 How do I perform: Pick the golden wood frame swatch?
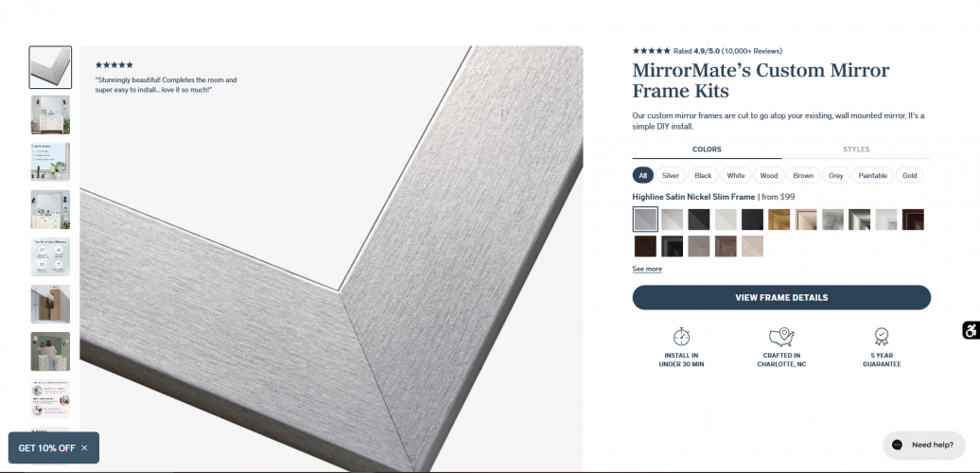point(779,219)
